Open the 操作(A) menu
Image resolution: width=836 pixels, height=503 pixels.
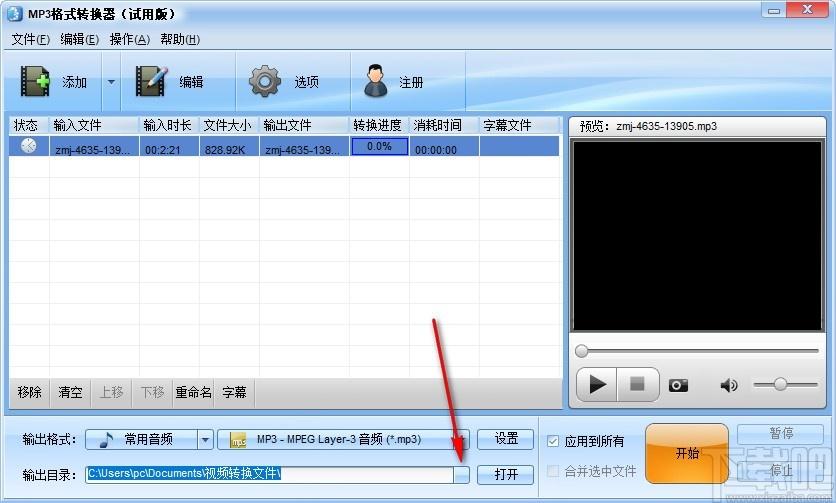[x=130, y=39]
